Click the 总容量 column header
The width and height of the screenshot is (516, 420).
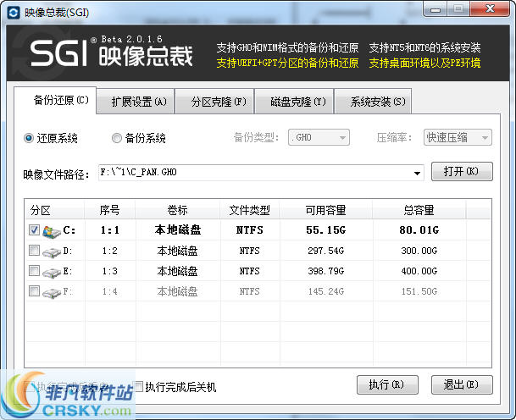click(x=419, y=210)
